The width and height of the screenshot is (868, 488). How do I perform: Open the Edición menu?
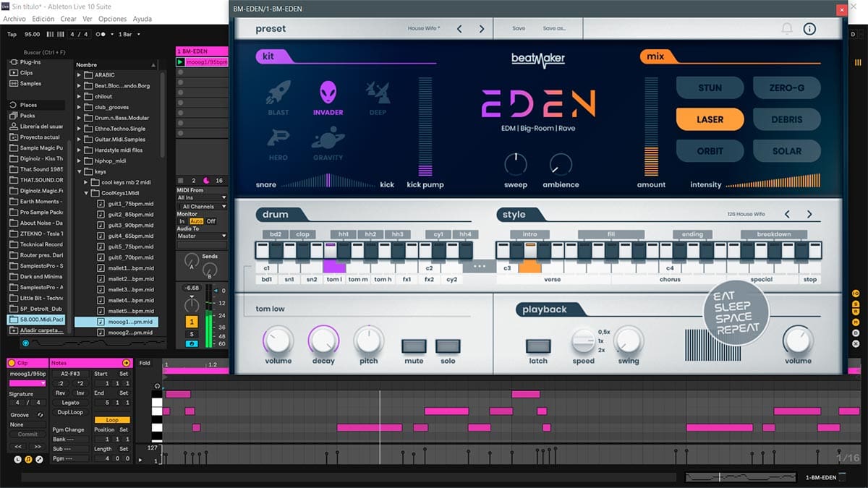point(43,19)
